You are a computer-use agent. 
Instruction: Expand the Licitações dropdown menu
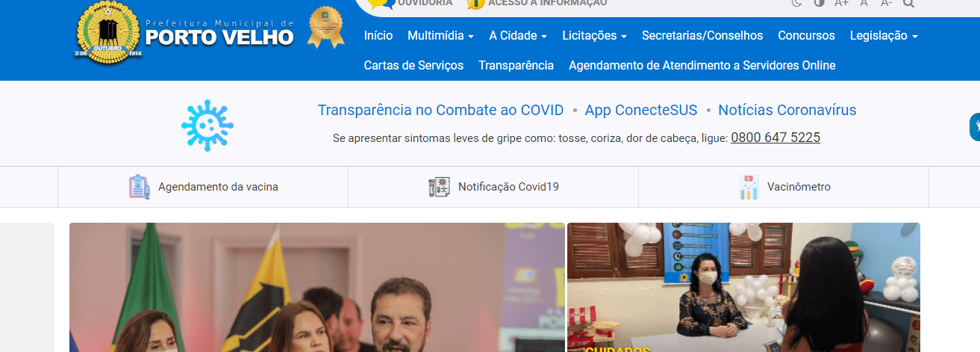tap(594, 35)
